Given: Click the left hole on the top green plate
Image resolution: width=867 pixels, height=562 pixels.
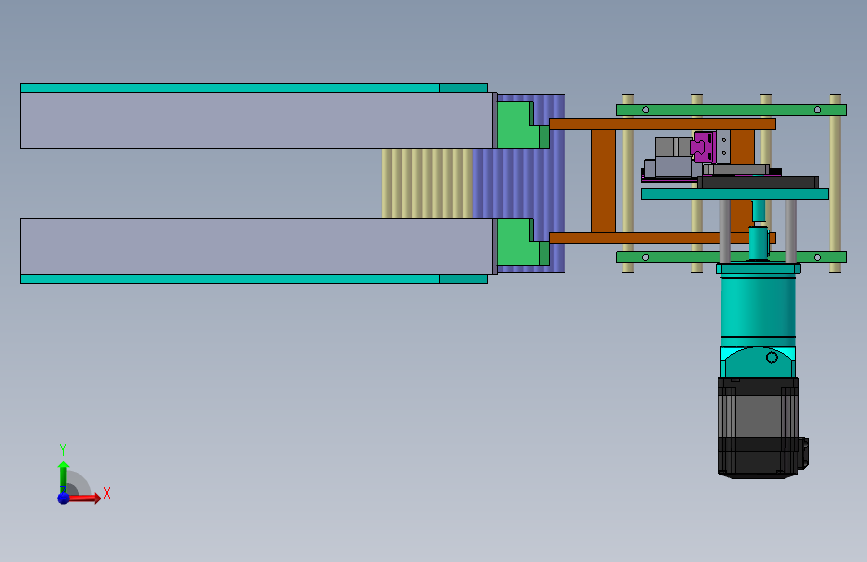Looking at the screenshot, I should tap(645, 110).
